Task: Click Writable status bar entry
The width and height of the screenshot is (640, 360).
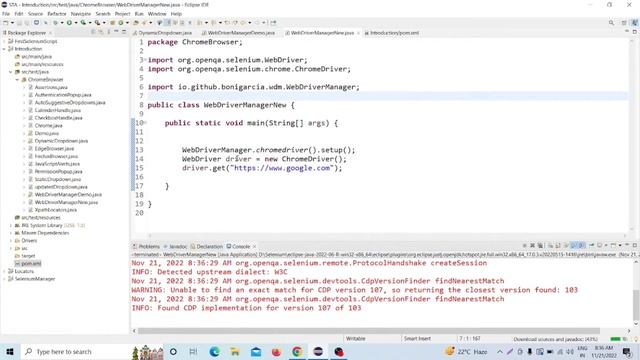Action: point(356,339)
